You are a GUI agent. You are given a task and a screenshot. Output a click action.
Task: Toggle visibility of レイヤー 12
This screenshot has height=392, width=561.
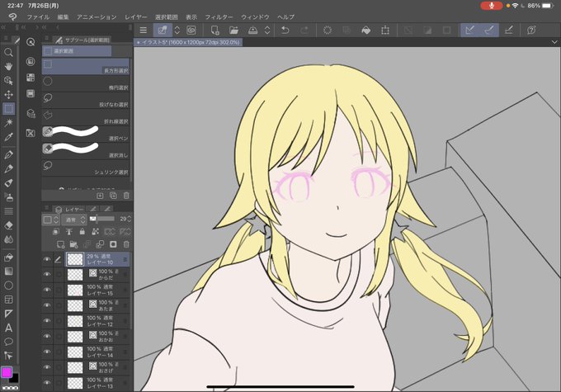click(47, 321)
